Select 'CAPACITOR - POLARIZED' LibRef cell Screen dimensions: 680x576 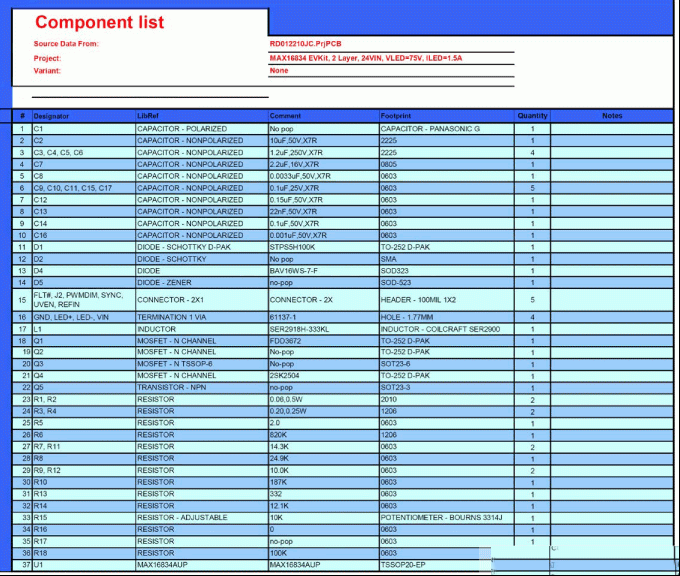point(202,129)
